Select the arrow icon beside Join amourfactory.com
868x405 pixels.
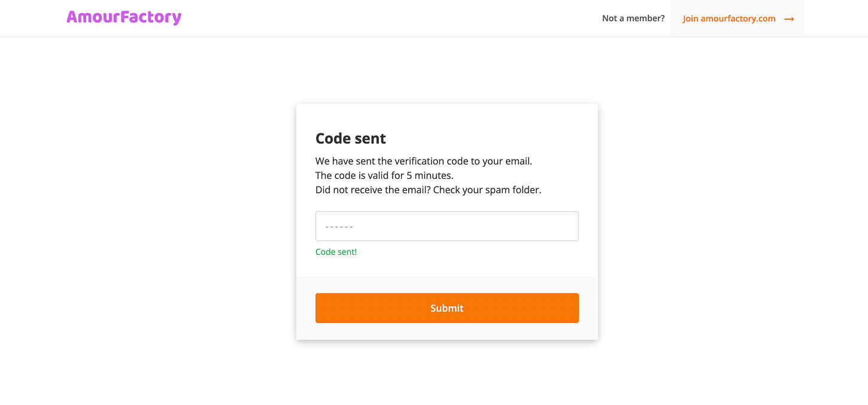[790, 19]
